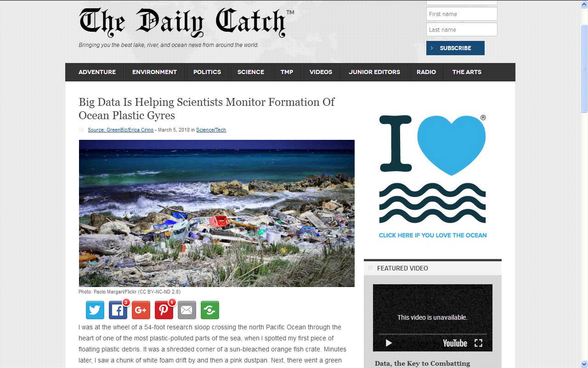Play the featured YouTube video
Image resolution: width=588 pixels, height=368 pixels.
click(389, 343)
